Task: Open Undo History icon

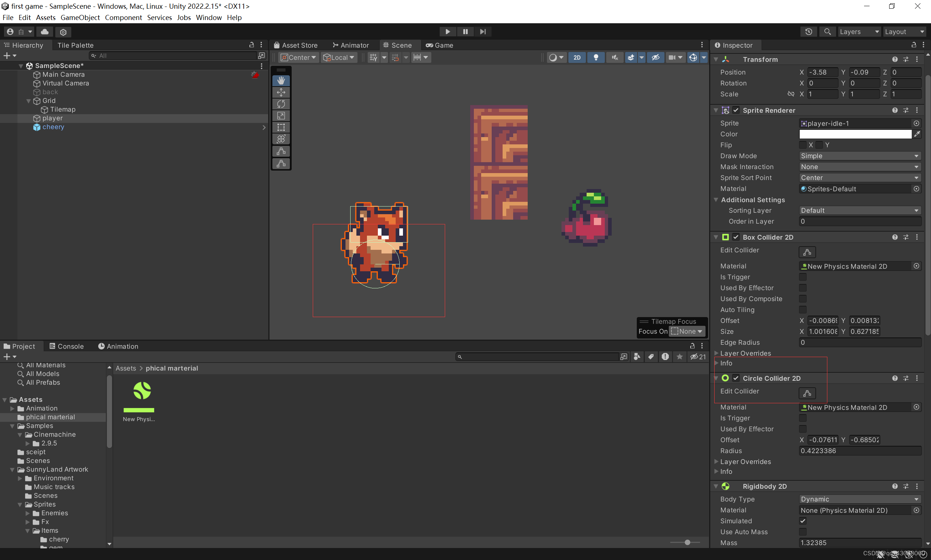Action: [x=808, y=32]
